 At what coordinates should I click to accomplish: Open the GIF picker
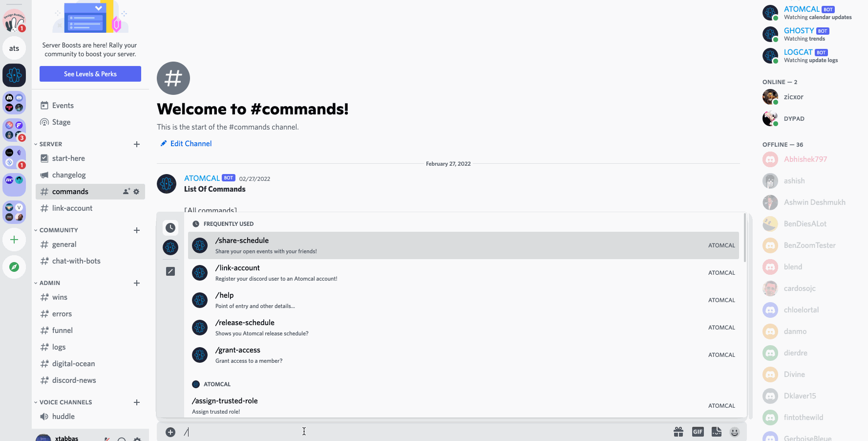tap(698, 432)
